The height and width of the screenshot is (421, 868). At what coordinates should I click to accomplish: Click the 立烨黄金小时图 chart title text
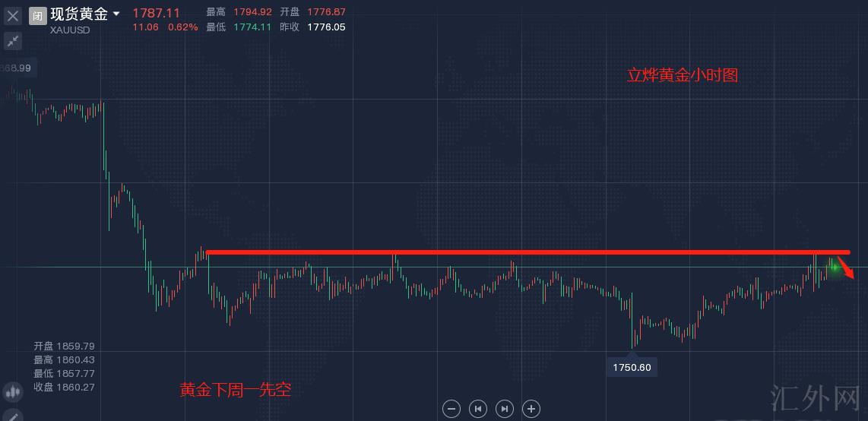point(682,75)
